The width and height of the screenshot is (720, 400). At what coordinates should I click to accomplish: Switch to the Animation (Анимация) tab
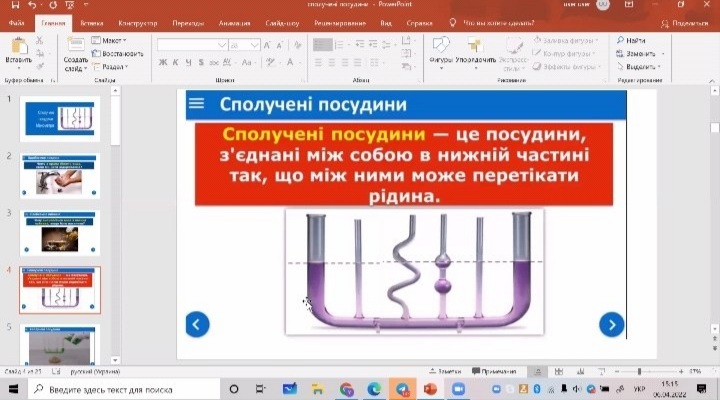(234, 23)
